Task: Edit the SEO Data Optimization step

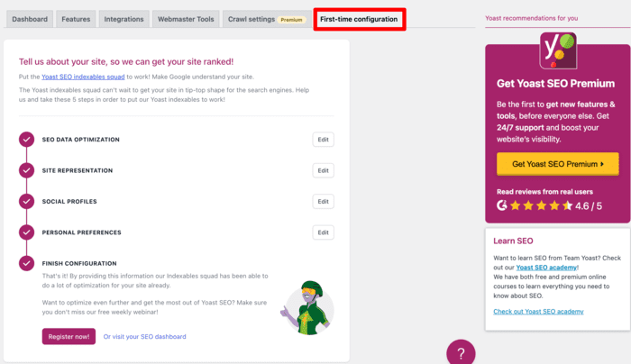Action: [x=323, y=139]
